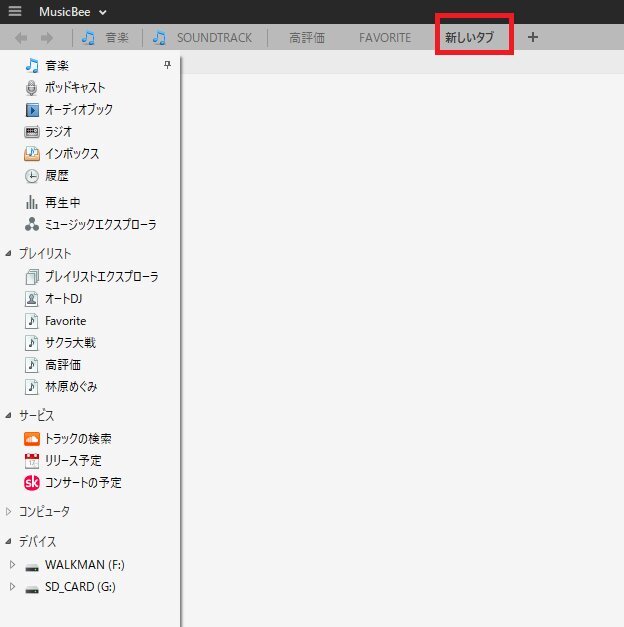Select the 林原めぐみ playlist
The width and height of the screenshot is (624, 627).
pos(70,387)
